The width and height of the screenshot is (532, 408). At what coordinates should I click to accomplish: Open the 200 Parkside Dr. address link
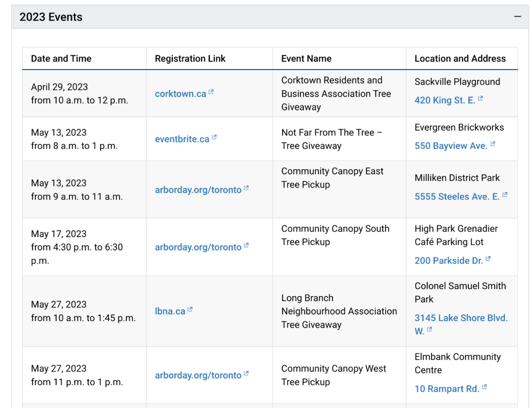pyautogui.click(x=449, y=261)
